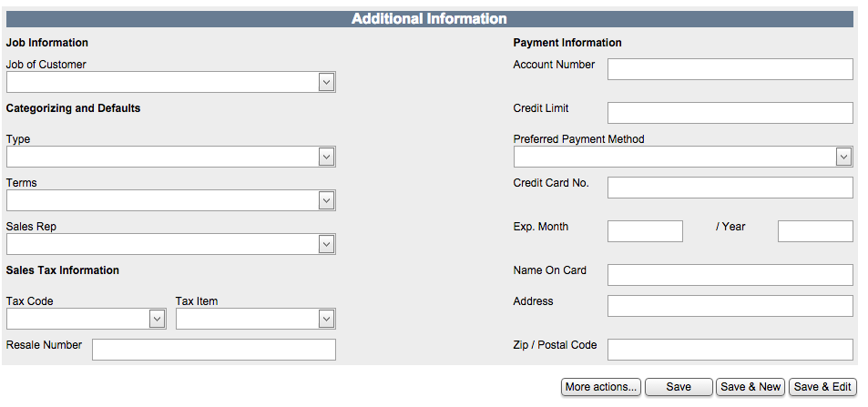Click the Save button
868x407 pixels.
(x=679, y=387)
